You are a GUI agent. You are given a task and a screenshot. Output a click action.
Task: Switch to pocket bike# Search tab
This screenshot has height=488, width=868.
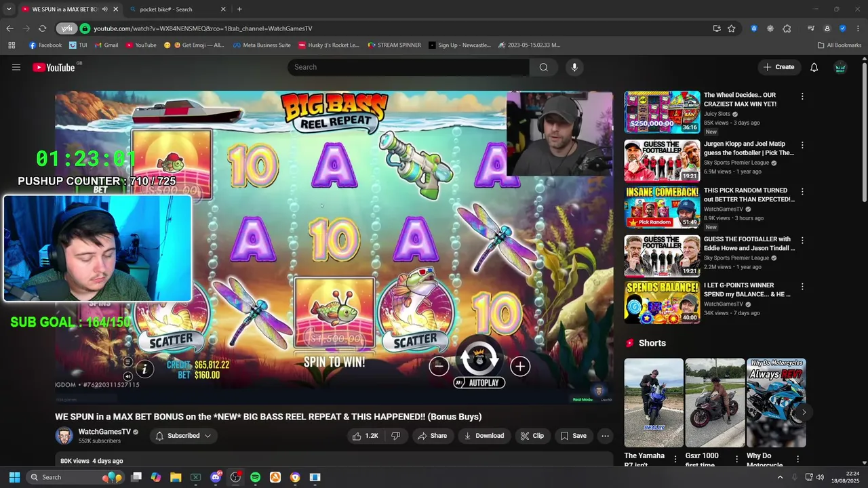point(178,9)
